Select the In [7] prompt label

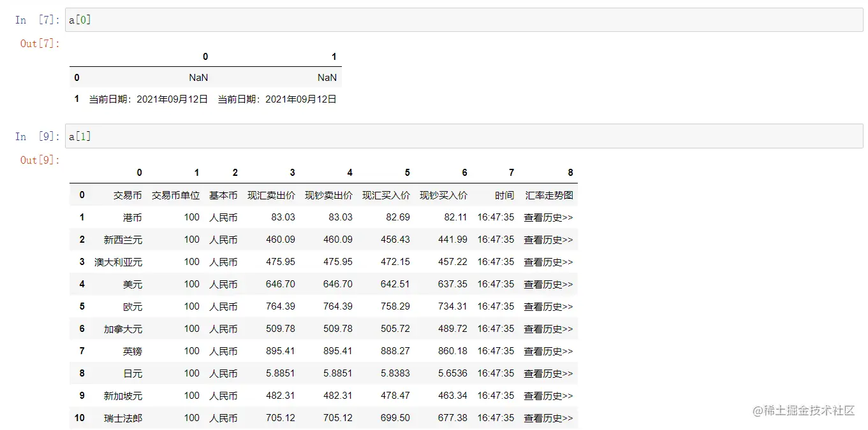38,20
